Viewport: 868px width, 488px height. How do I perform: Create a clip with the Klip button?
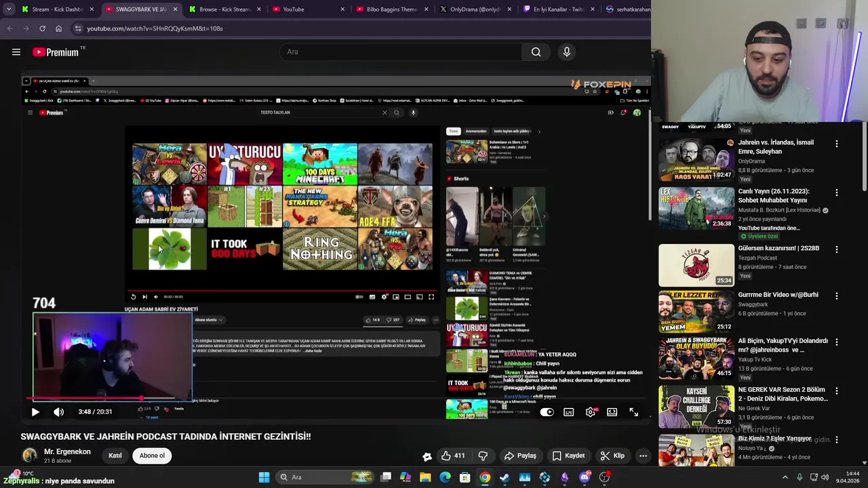click(x=613, y=455)
